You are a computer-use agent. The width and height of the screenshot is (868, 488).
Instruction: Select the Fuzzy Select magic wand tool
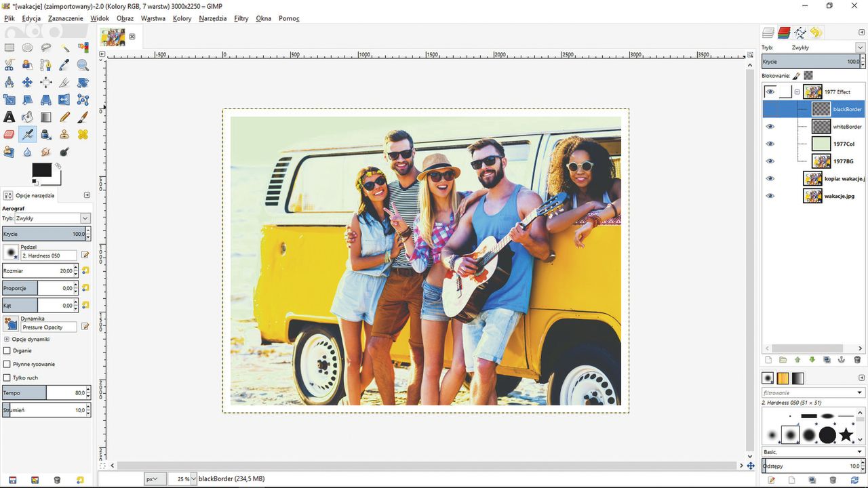64,47
